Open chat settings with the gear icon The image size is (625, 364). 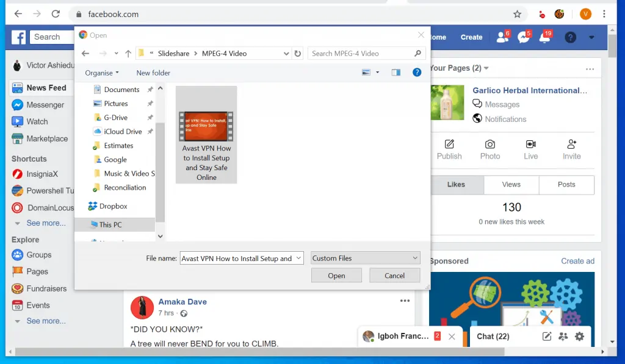click(579, 336)
